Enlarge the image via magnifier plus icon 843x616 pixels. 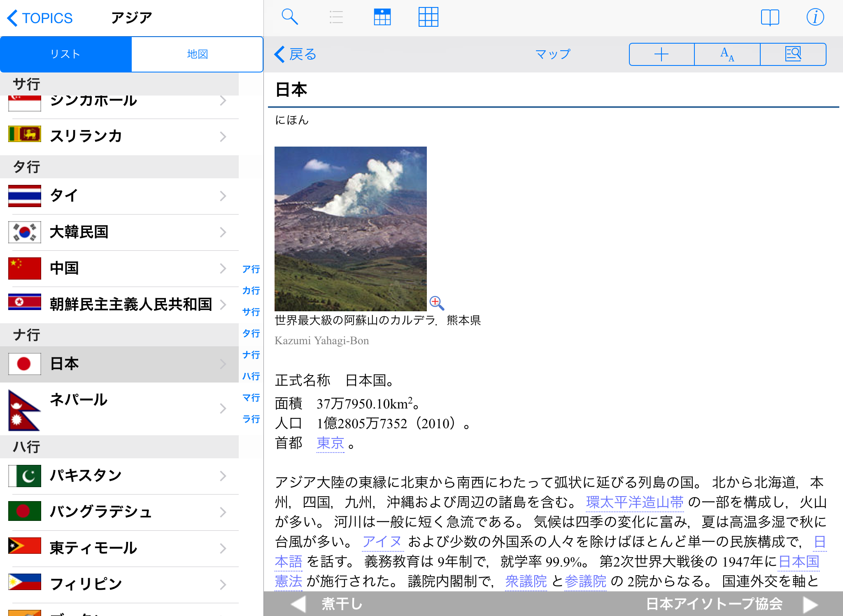(436, 303)
